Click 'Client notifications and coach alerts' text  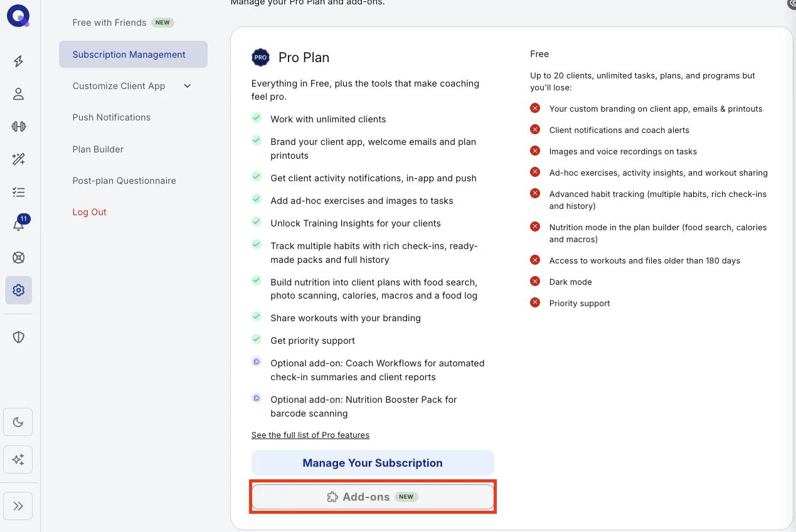coord(619,130)
